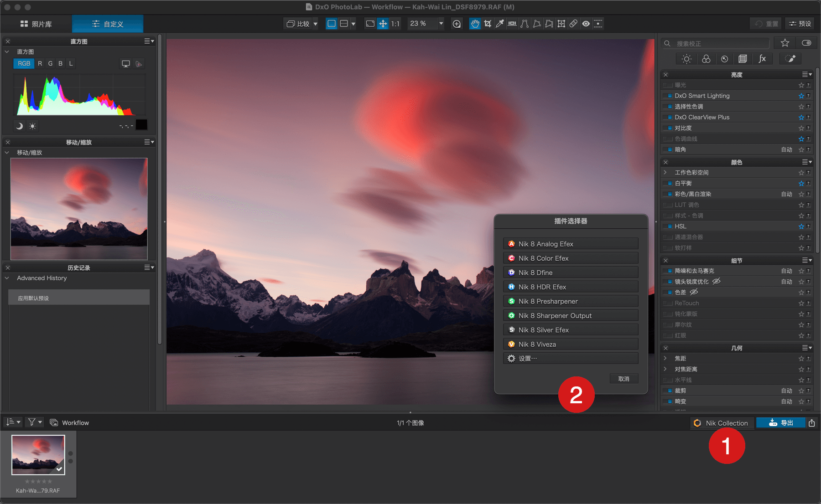This screenshot has height=504, width=821.
Task: Open the presets button top right
Action: [x=800, y=24]
